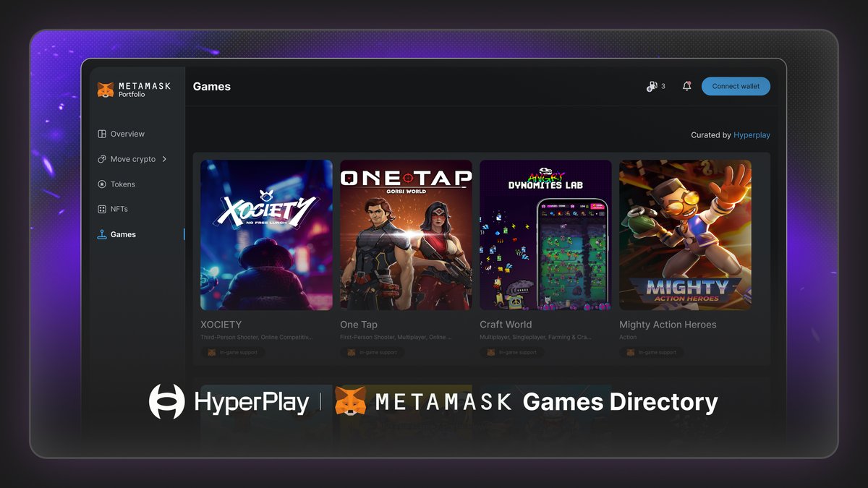The height and width of the screenshot is (488, 868).
Task: Click Craft World in-game support badge
Action: tap(512, 352)
